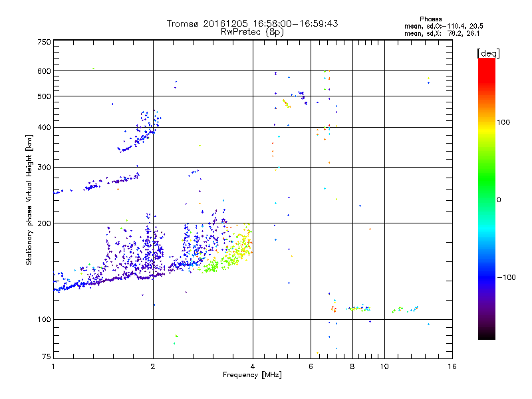Click the x-axis label 'Frequency [MHz]'

pos(252,375)
